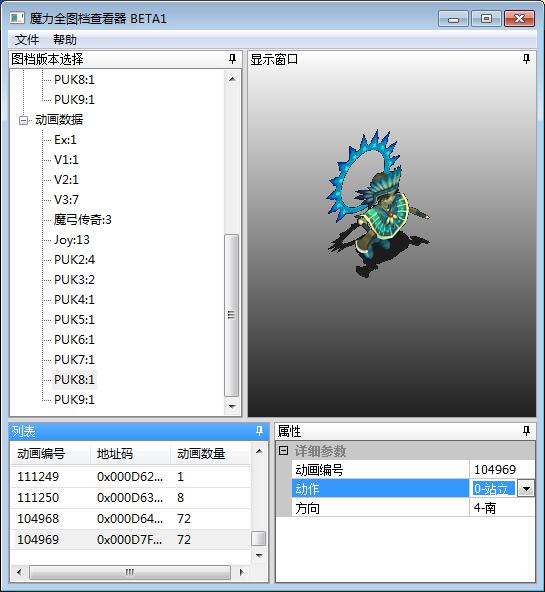Click tree scrollbar up arrow

(232, 79)
